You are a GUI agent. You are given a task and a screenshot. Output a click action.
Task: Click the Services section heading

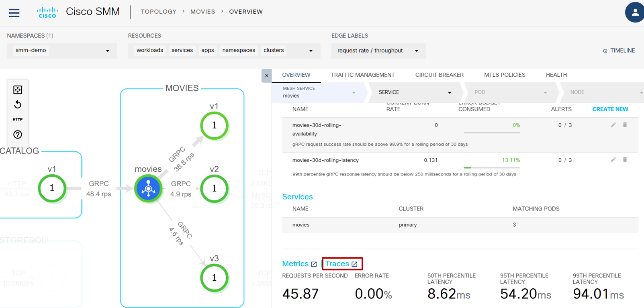[x=297, y=197]
